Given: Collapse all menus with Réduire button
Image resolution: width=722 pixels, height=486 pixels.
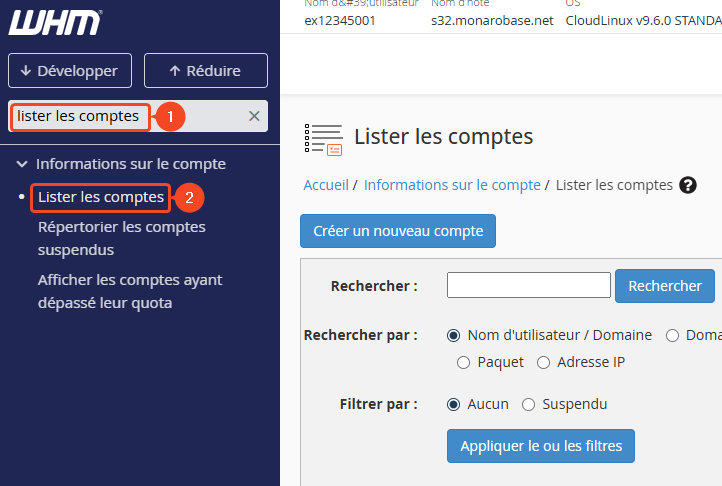Looking at the screenshot, I should (205, 71).
